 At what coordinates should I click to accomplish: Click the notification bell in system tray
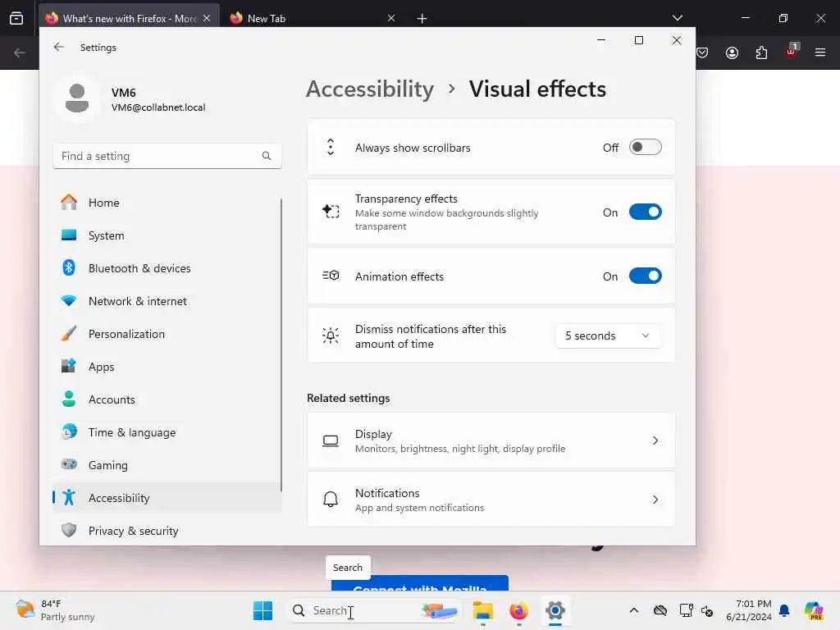(784, 610)
